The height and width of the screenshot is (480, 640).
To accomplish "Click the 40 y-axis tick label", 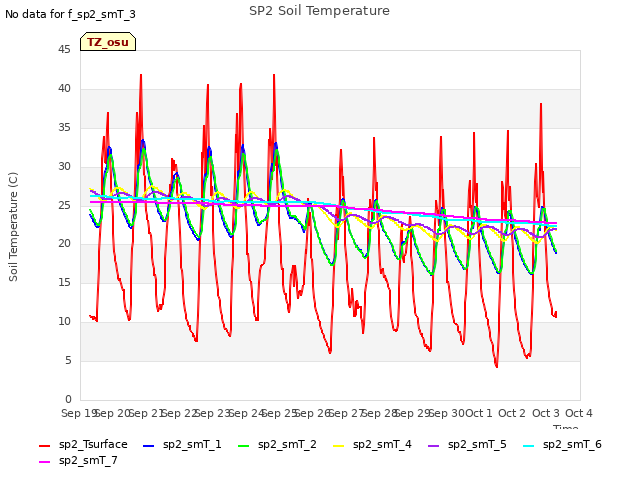I will click(x=64, y=89).
